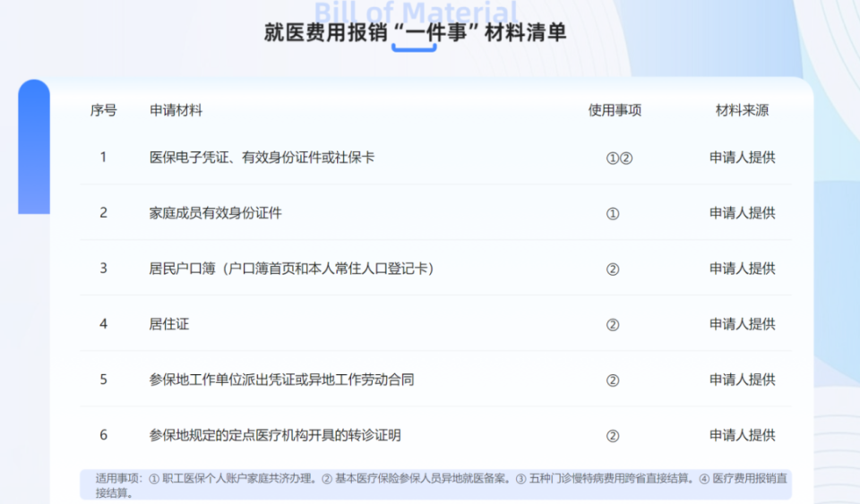Click the ② usage marker in 居民户口簿 row
Image resolution: width=860 pixels, height=504 pixels.
(x=613, y=269)
